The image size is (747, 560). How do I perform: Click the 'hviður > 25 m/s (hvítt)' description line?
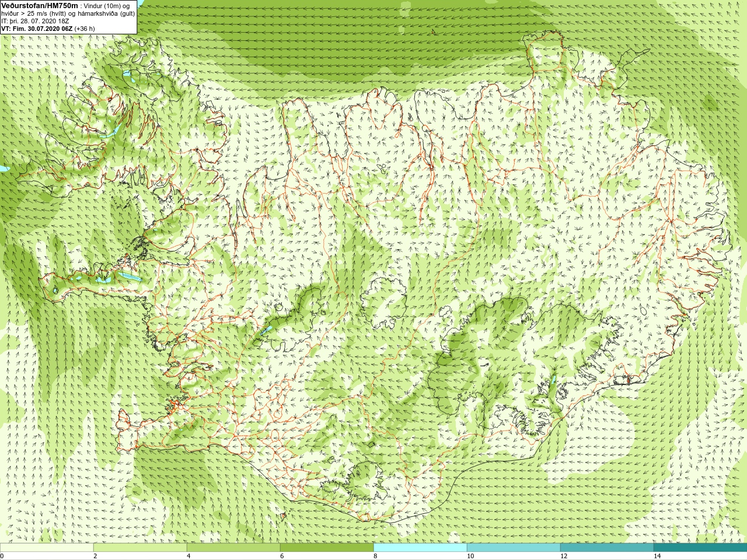[68, 13]
